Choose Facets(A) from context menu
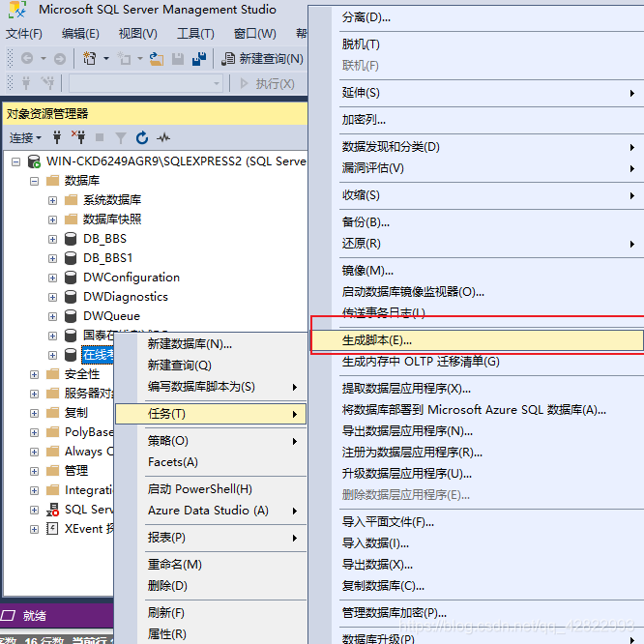Image resolution: width=644 pixels, height=644 pixels. (x=210, y=462)
